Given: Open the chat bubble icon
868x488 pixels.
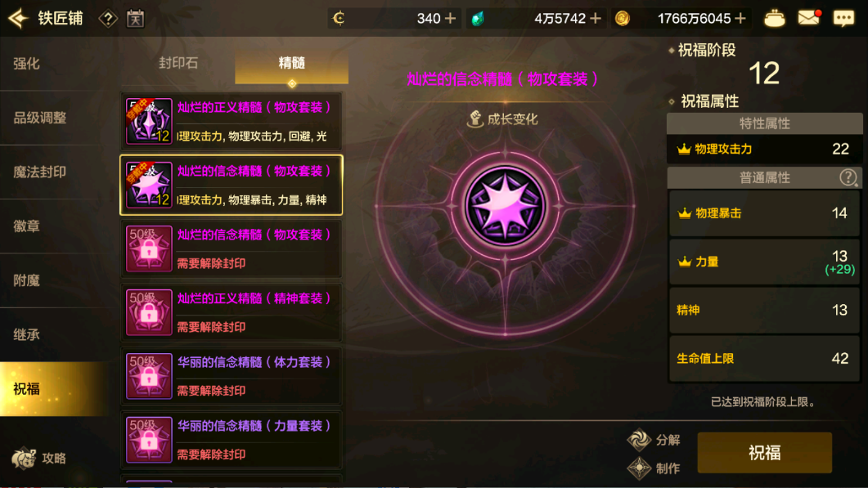Looking at the screenshot, I should 843,18.
